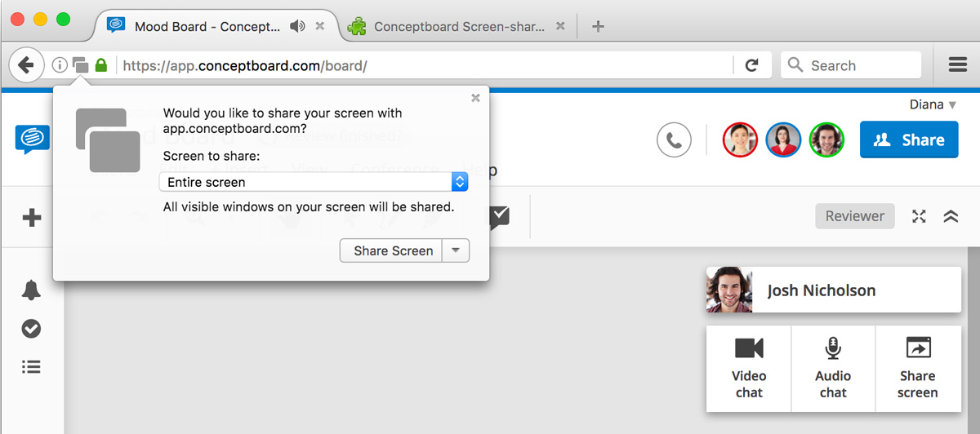Viewport: 980px width, 434px height.
Task: Toggle fullscreen with the expand arrows icon
Action: 920,216
